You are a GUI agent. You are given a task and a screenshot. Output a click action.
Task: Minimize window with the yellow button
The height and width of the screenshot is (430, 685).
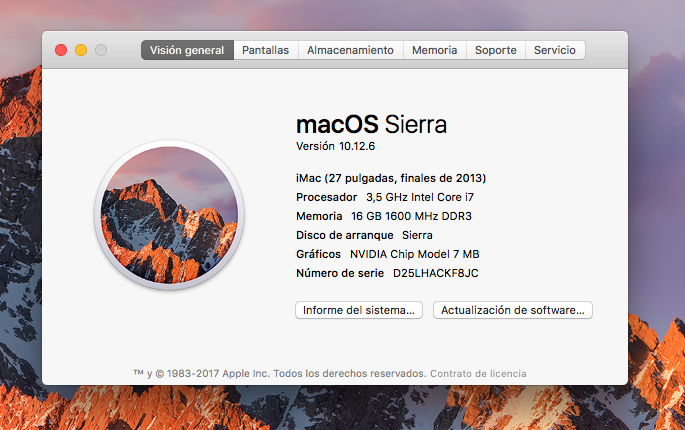(x=81, y=50)
